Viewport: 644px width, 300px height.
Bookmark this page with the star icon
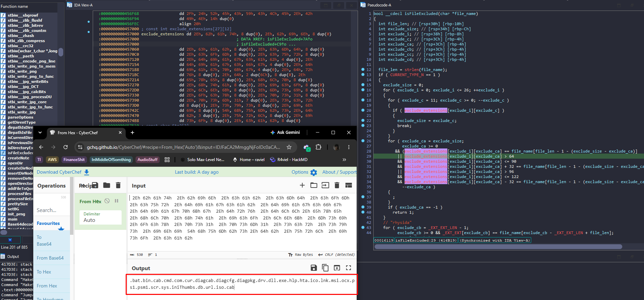click(289, 147)
